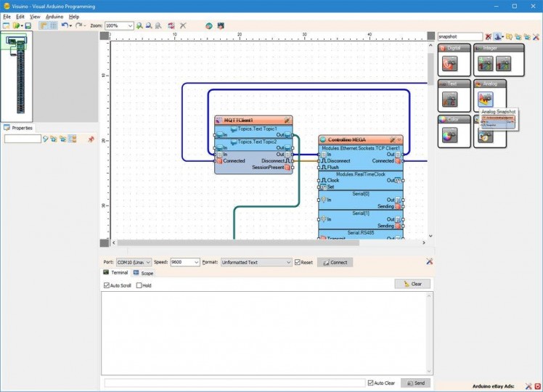Clear the component search filter icon

pyautogui.click(x=489, y=36)
